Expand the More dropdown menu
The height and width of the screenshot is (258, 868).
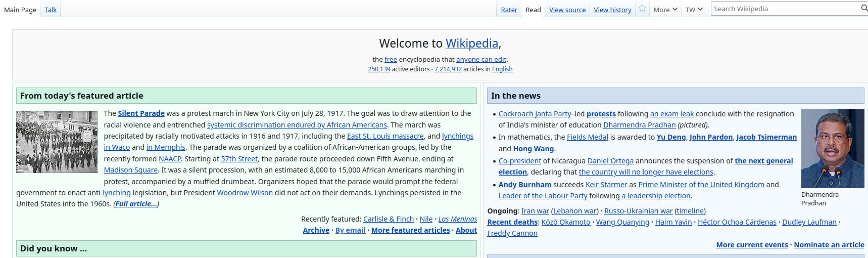(665, 10)
